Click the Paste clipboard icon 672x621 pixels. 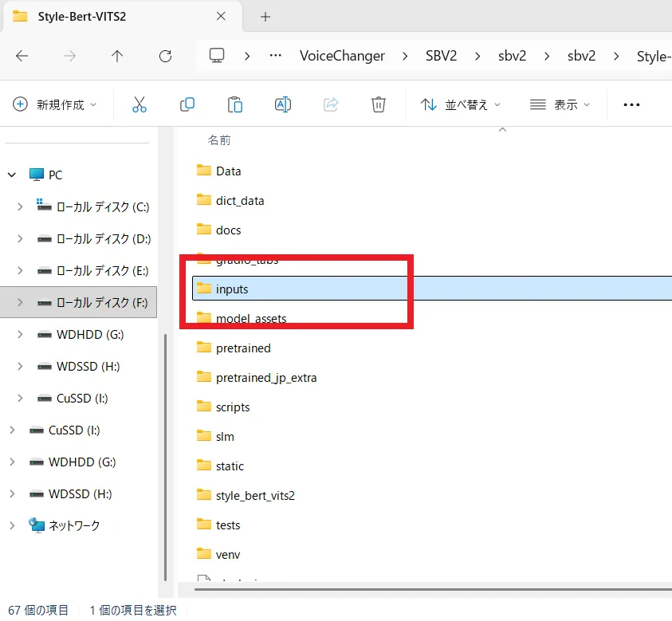pyautogui.click(x=235, y=104)
